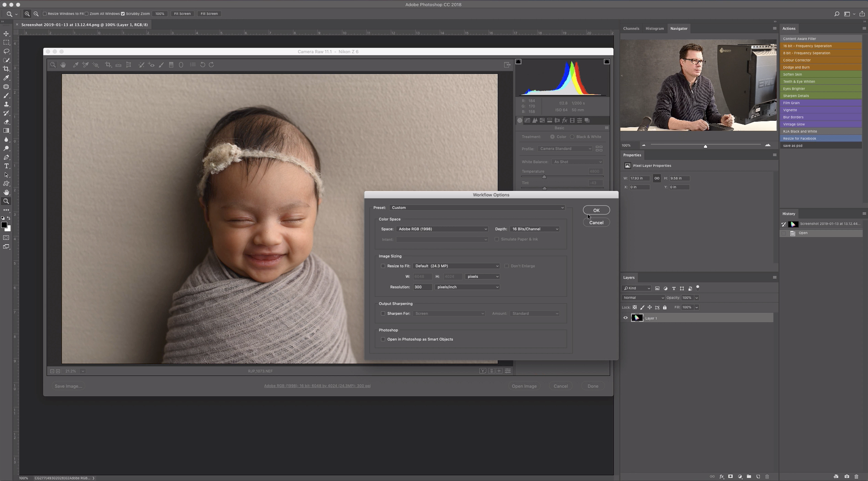Enable Open in Photoshop as Smart Objects
This screenshot has height=481, width=868.
(x=383, y=339)
